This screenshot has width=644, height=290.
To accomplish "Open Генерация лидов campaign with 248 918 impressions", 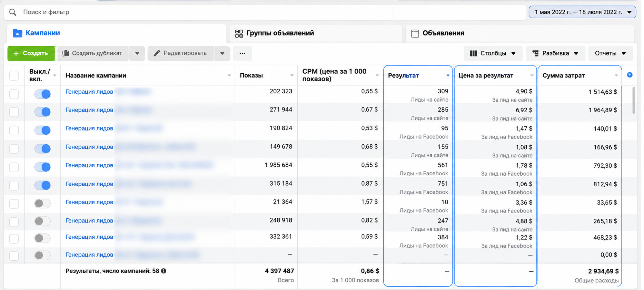I will tap(89, 220).
